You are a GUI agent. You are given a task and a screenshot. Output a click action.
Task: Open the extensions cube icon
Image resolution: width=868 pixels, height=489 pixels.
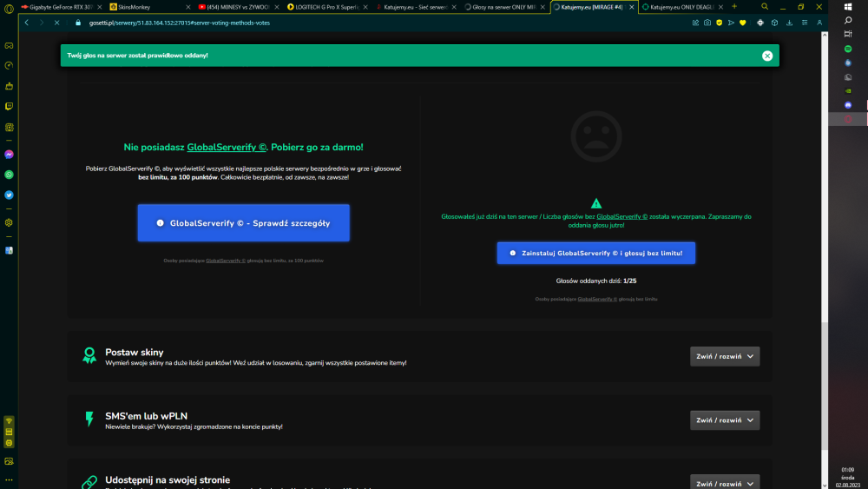(x=774, y=23)
